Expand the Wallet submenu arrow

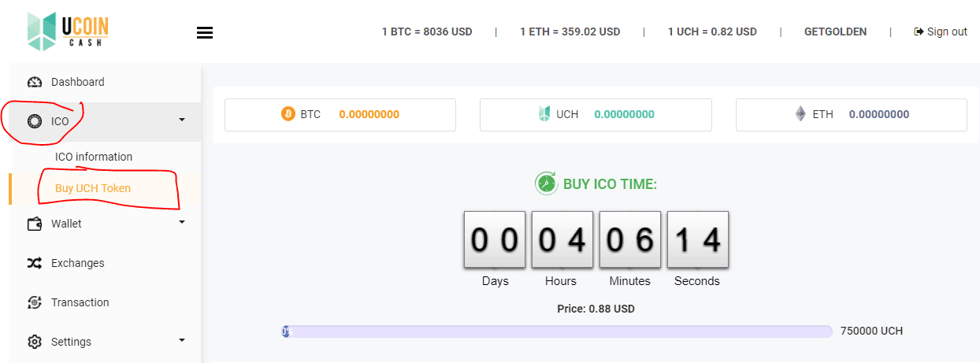click(x=182, y=223)
